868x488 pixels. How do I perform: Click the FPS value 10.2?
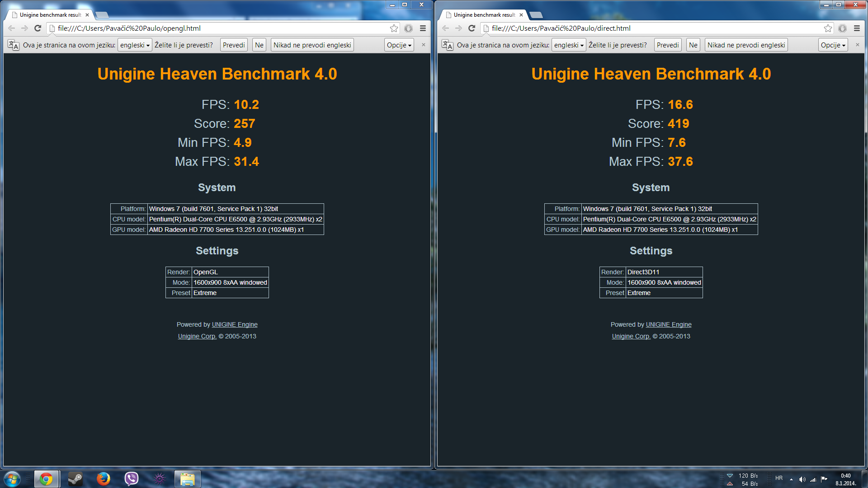pyautogui.click(x=246, y=105)
